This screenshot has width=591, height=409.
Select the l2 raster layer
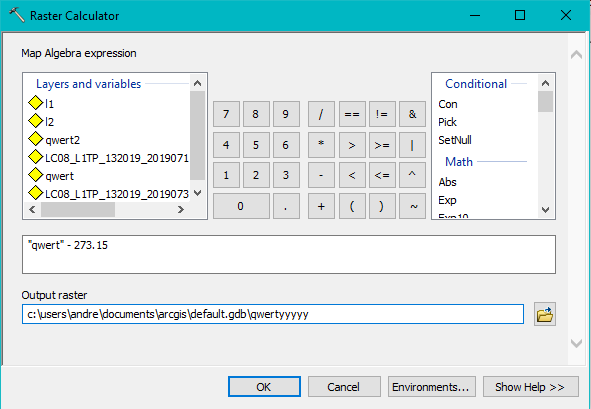(41, 121)
